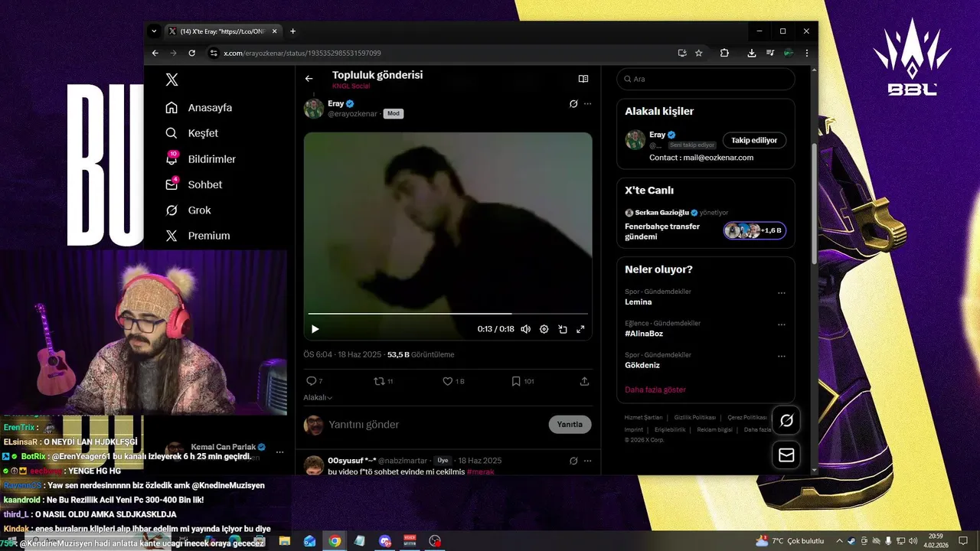Click the Grok icon on 00syusuf's reply

[x=573, y=461]
